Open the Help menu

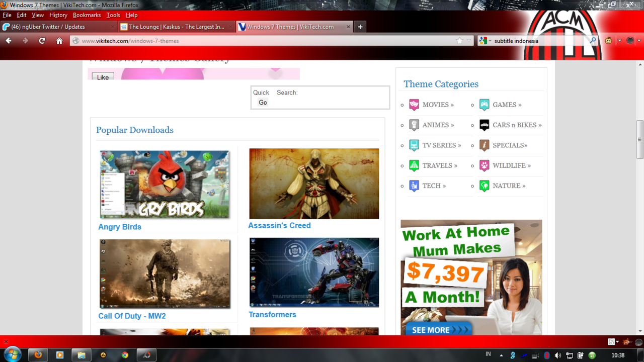tap(131, 15)
